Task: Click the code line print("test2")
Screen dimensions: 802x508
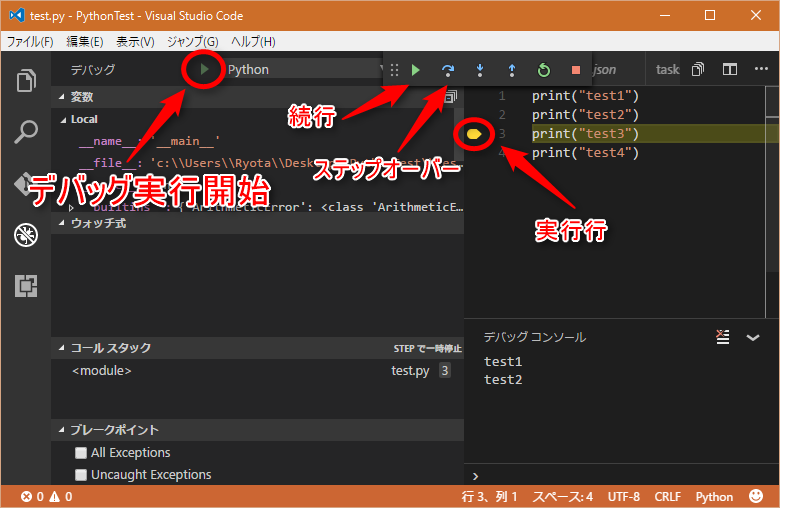Action: coord(585,115)
